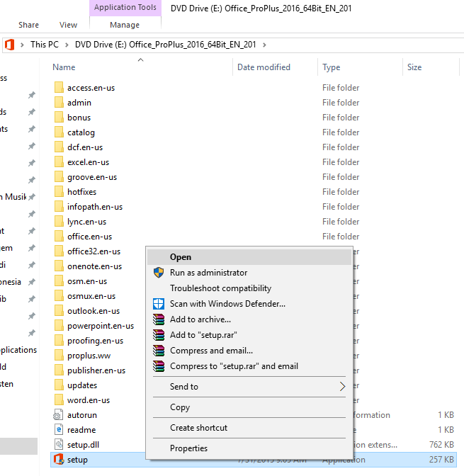
Task: Click the chevron after This PC in the address bar
Action: point(67,45)
